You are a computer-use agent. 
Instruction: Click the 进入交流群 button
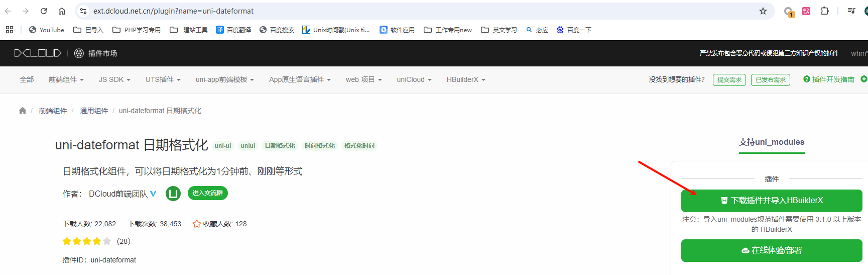pos(208,193)
